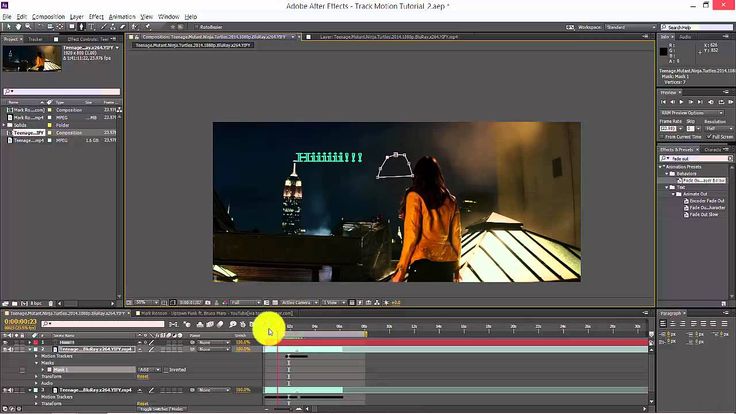Enable the Inverted checkbox for Mask 1
This screenshot has width=736, height=414.
tap(165, 369)
